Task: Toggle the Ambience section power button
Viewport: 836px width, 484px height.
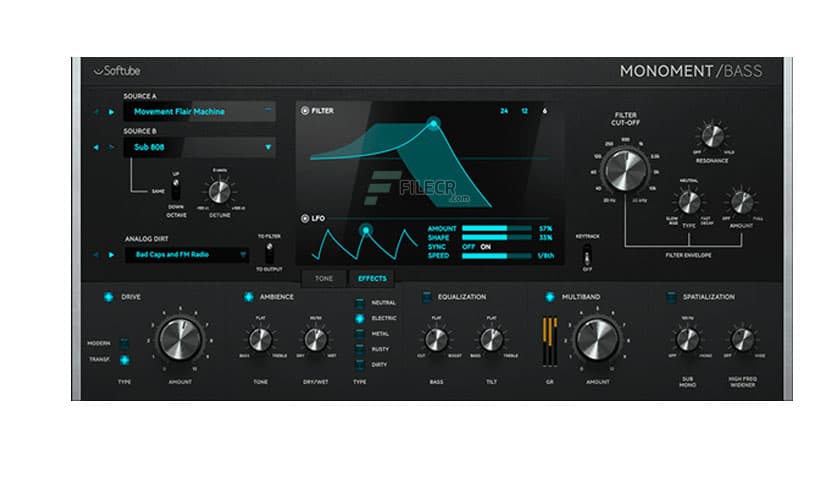Action: [248, 297]
